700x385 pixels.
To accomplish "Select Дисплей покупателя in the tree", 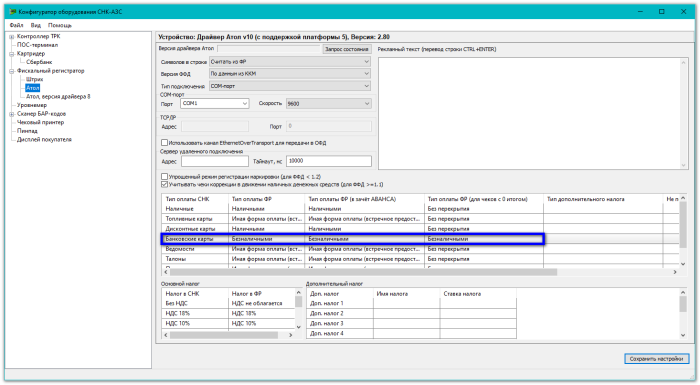I will (x=44, y=140).
